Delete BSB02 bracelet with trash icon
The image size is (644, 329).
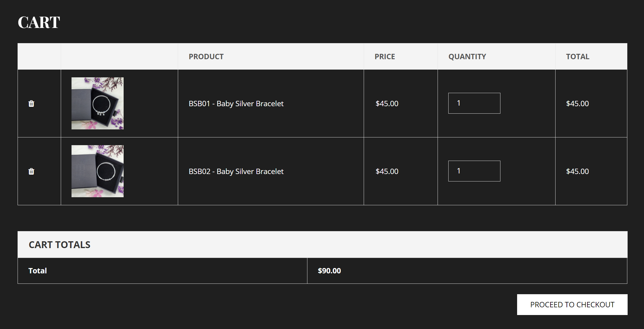coord(31,171)
